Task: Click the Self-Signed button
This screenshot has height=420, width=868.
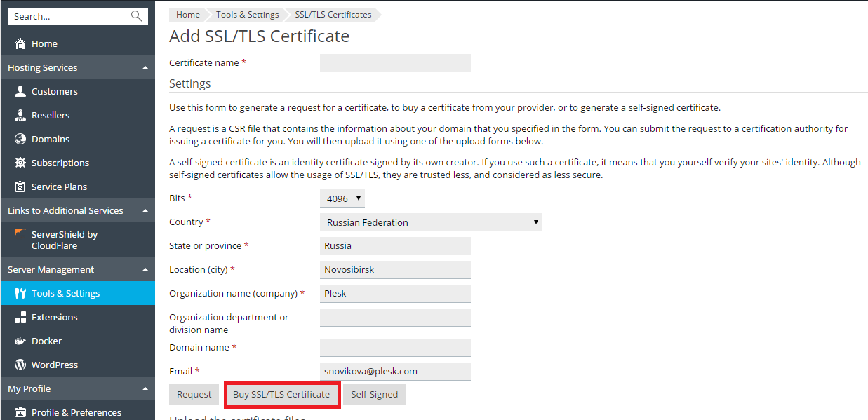Action: tap(375, 394)
